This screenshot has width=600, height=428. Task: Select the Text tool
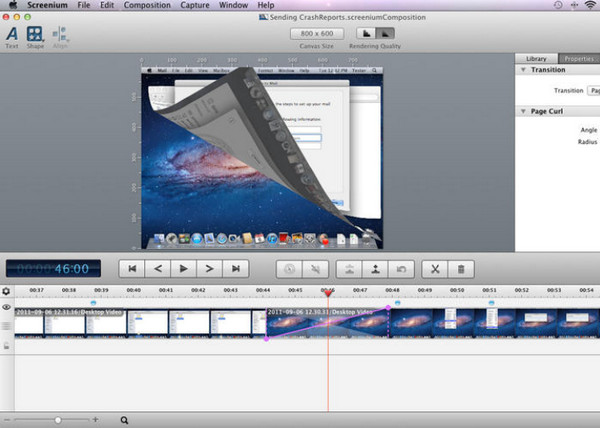12,34
